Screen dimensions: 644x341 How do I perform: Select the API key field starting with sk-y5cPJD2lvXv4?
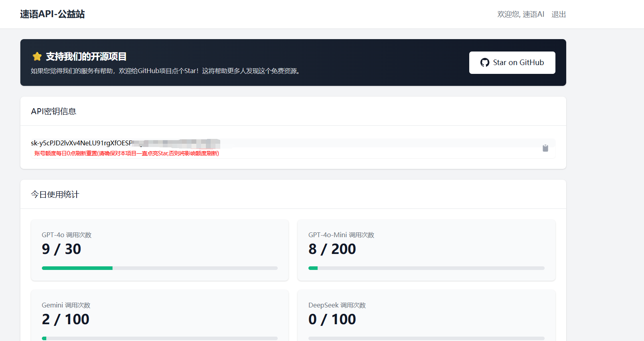(x=125, y=143)
